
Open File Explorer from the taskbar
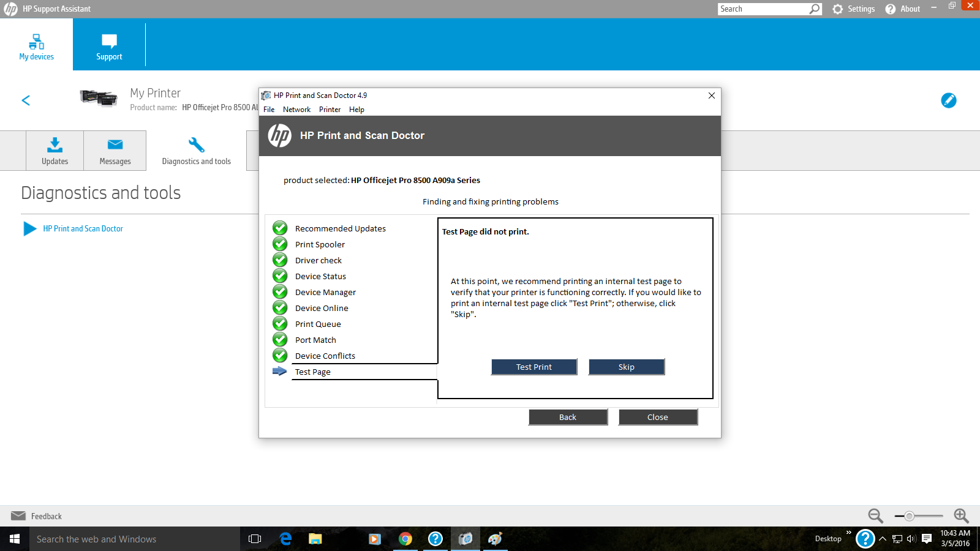315,539
